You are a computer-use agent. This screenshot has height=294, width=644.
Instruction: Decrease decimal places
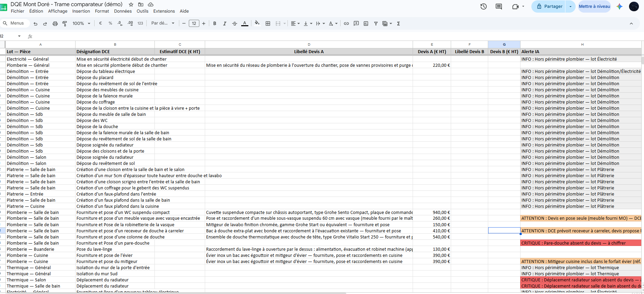(120, 23)
